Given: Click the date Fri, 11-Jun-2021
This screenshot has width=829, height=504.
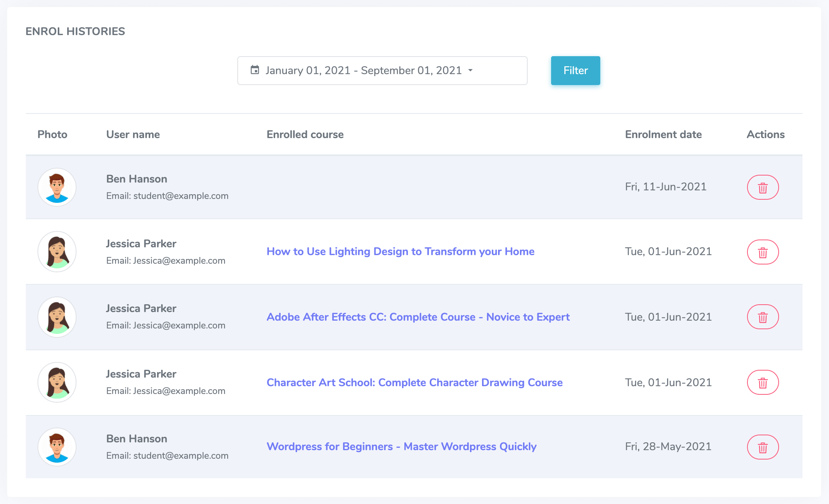Looking at the screenshot, I should [666, 187].
